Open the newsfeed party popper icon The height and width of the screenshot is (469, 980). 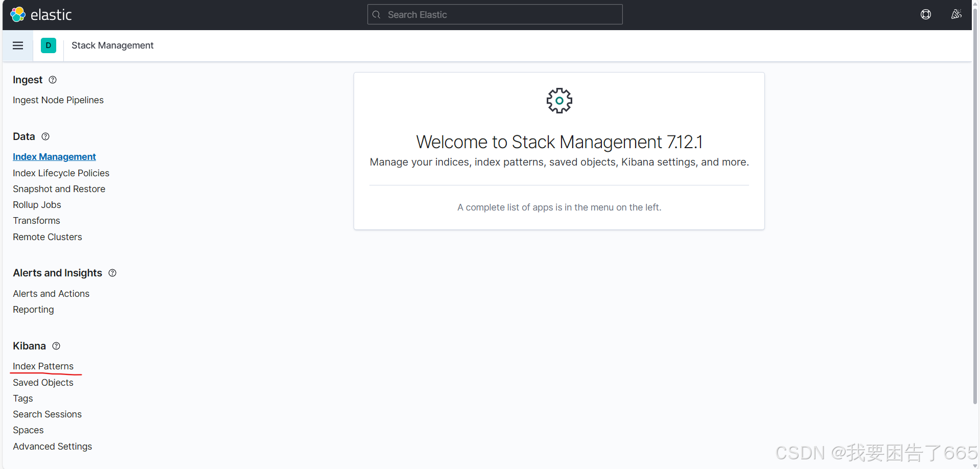click(956, 14)
